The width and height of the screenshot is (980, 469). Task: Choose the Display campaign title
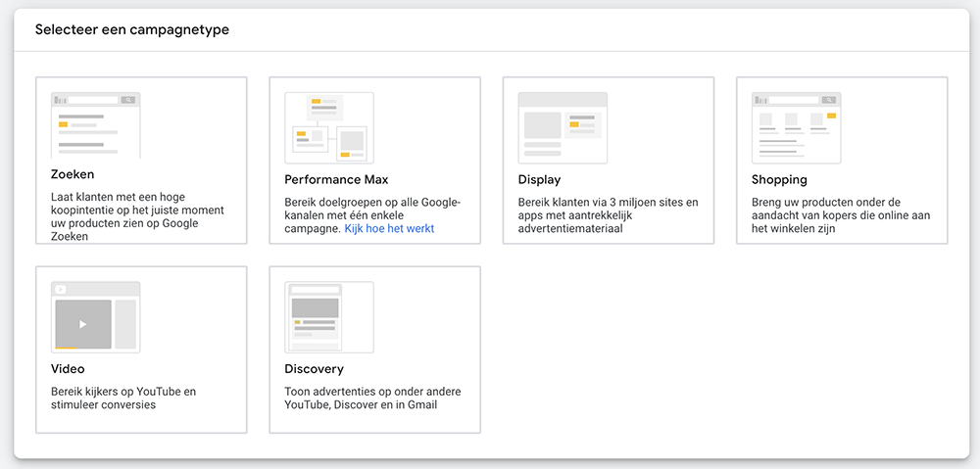tap(539, 180)
